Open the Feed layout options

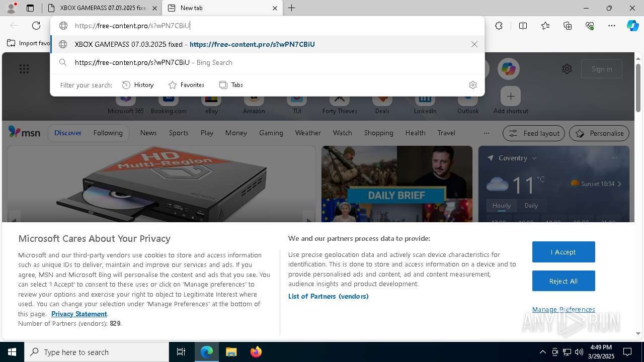(x=534, y=133)
